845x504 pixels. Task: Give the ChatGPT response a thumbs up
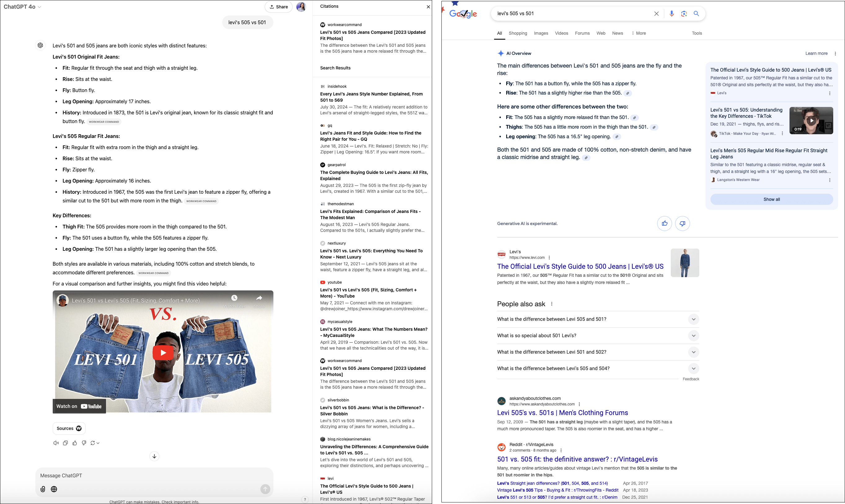pyautogui.click(x=75, y=443)
